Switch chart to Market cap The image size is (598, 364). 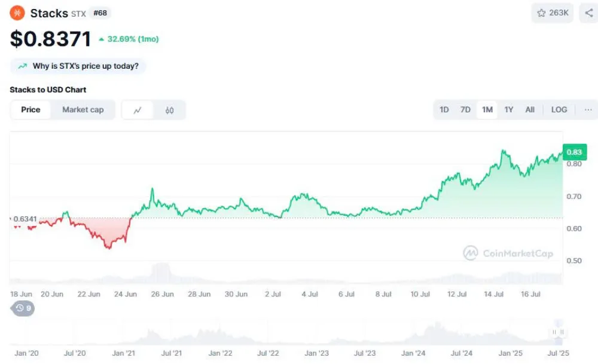(x=83, y=109)
